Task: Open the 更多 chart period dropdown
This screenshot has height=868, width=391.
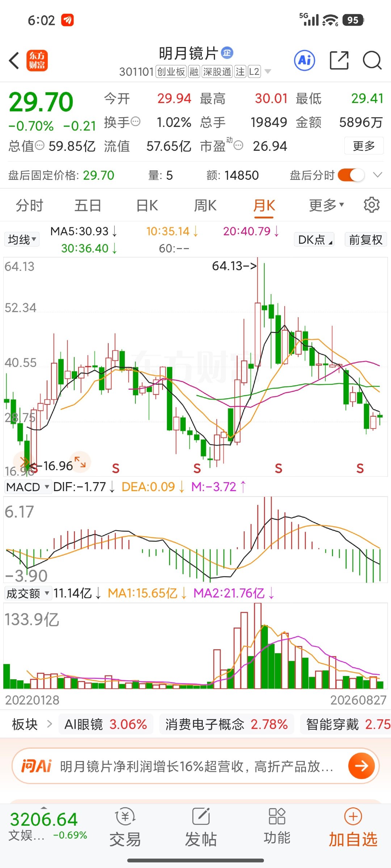Action: click(x=326, y=205)
